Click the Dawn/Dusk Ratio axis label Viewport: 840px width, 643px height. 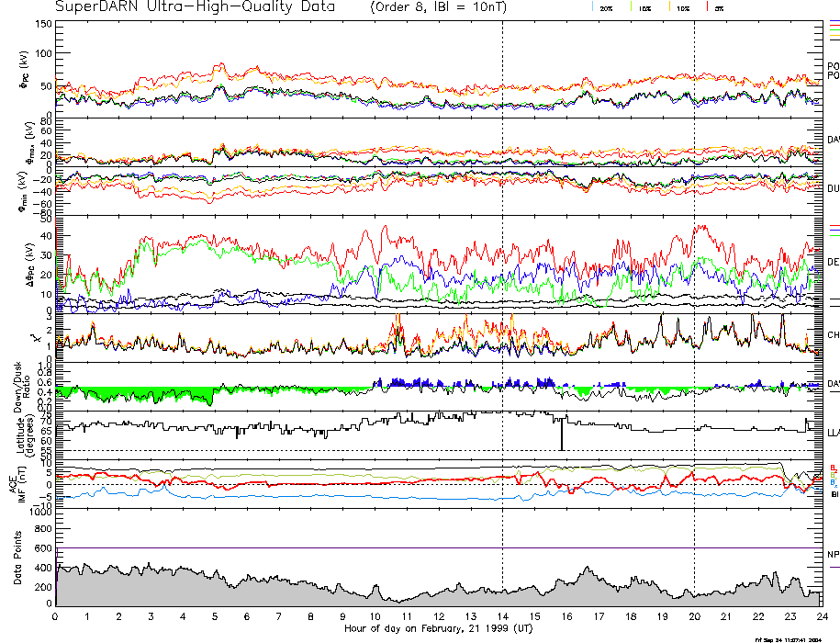pyautogui.click(x=22, y=385)
